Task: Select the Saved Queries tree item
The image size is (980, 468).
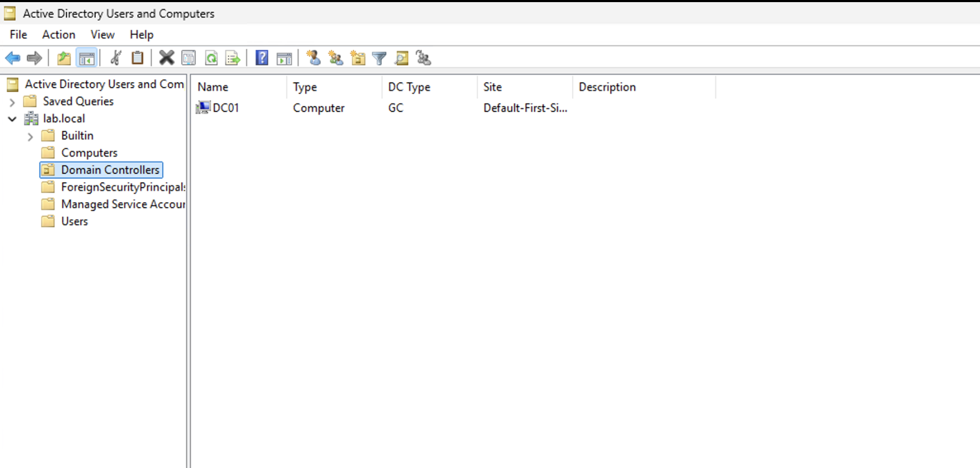Action: [x=78, y=101]
